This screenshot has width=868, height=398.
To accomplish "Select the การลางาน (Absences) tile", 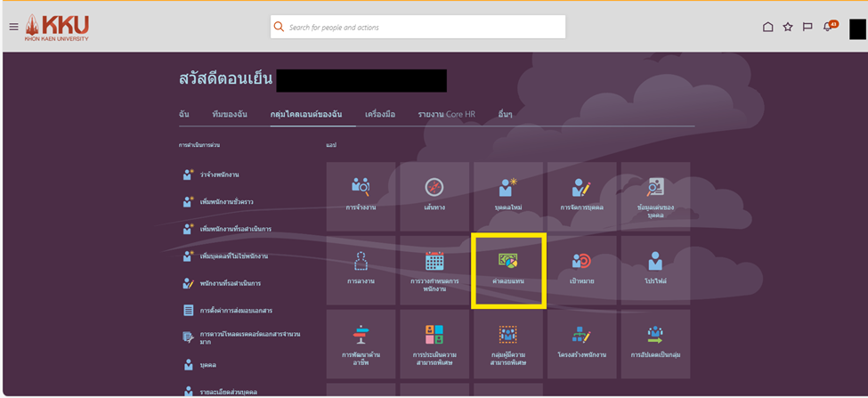I will point(361,270).
